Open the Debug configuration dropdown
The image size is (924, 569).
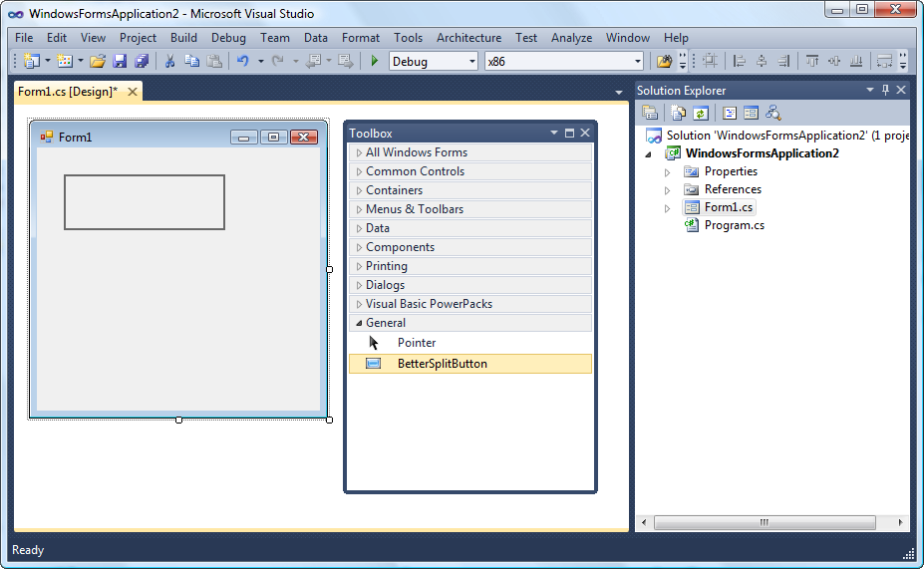pyautogui.click(x=471, y=62)
